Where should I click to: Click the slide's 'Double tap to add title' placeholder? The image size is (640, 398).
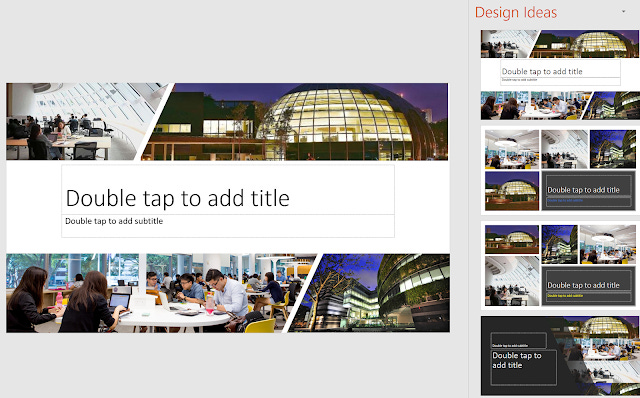228,190
